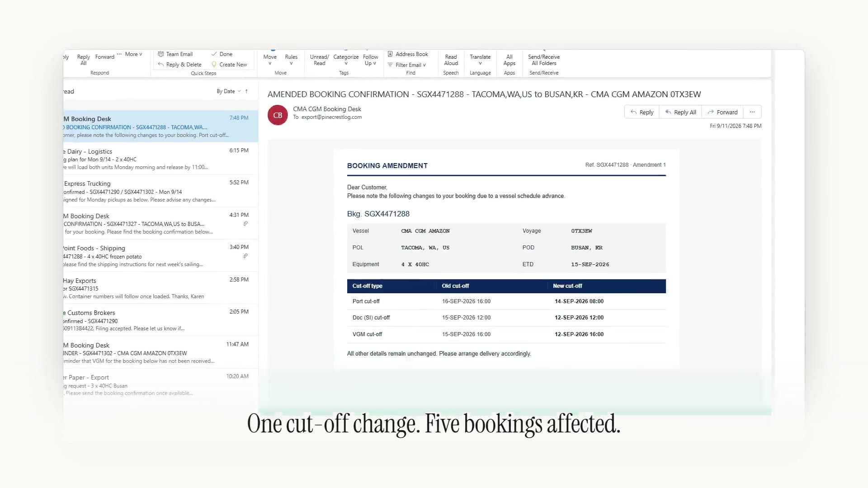
Task: Change sort order via By Date
Action: click(x=229, y=91)
